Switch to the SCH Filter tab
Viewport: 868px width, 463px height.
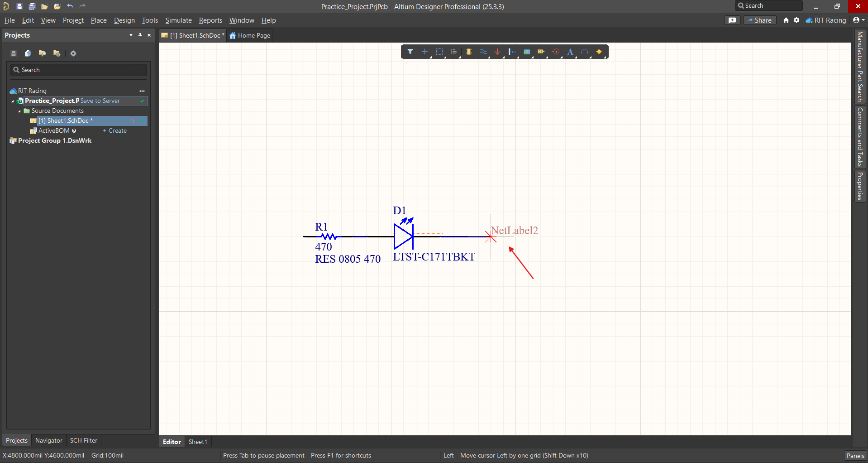coord(84,440)
